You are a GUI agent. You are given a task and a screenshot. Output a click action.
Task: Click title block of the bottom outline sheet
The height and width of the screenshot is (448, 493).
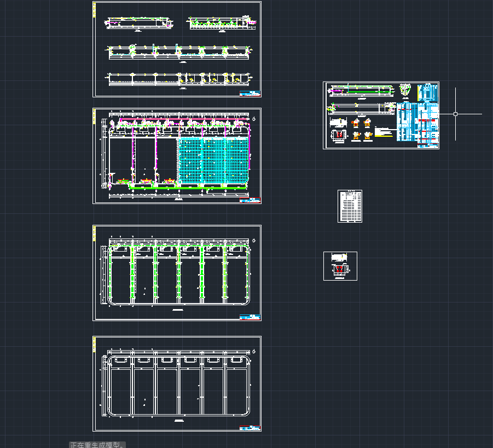click(250, 428)
